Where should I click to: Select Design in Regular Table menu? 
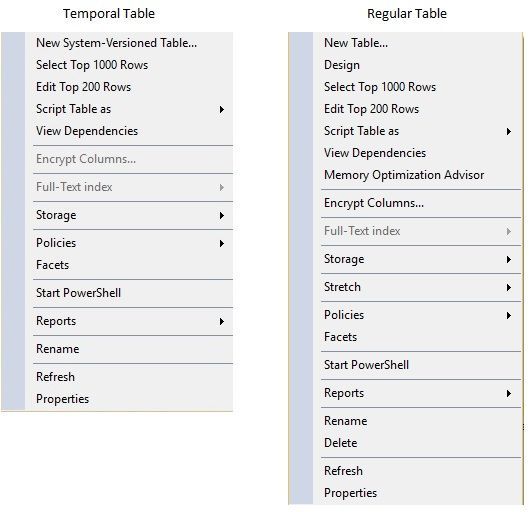point(417,65)
